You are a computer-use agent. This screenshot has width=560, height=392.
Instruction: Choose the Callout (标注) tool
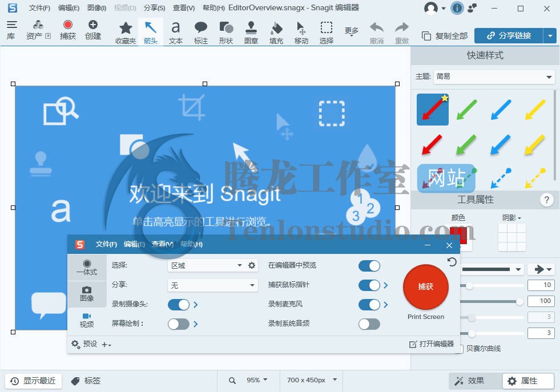click(x=201, y=32)
